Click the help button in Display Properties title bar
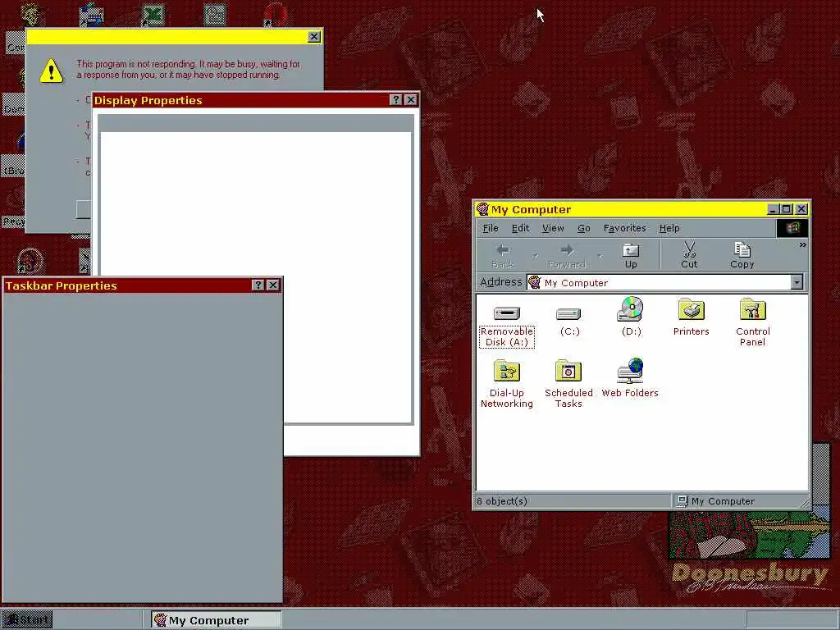Viewport: 840px width, 630px height. [x=395, y=99]
